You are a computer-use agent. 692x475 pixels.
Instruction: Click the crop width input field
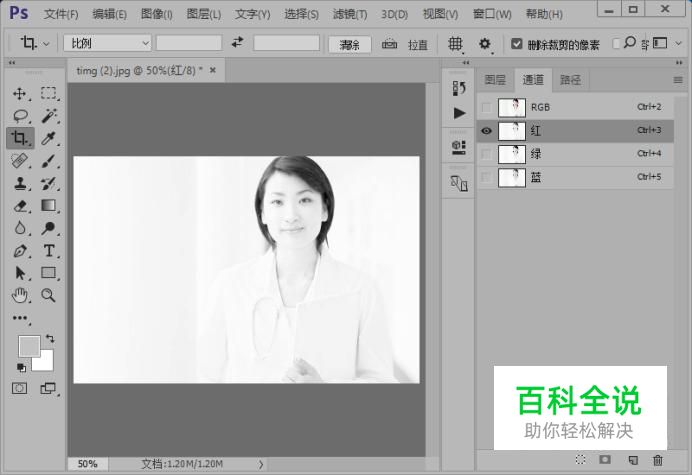pos(189,43)
